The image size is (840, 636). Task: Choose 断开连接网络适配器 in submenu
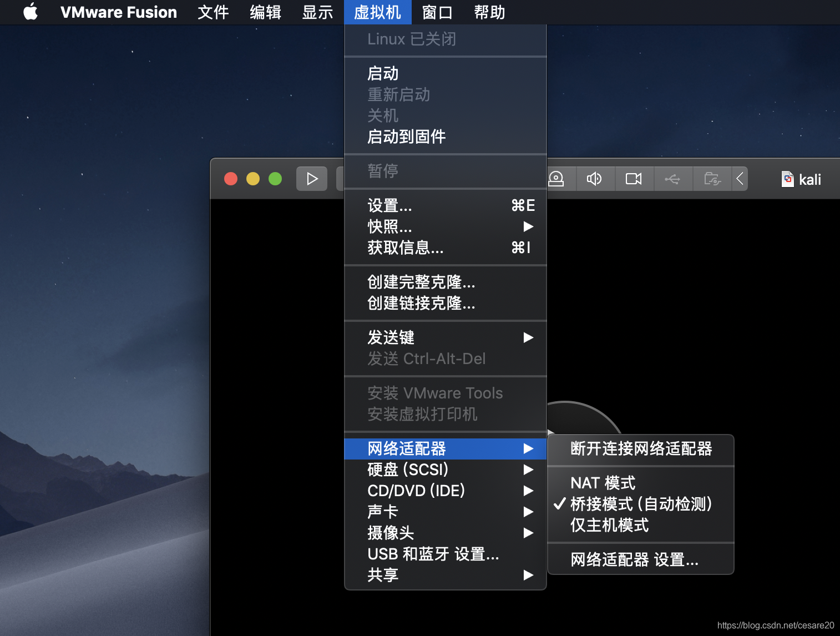click(x=641, y=448)
